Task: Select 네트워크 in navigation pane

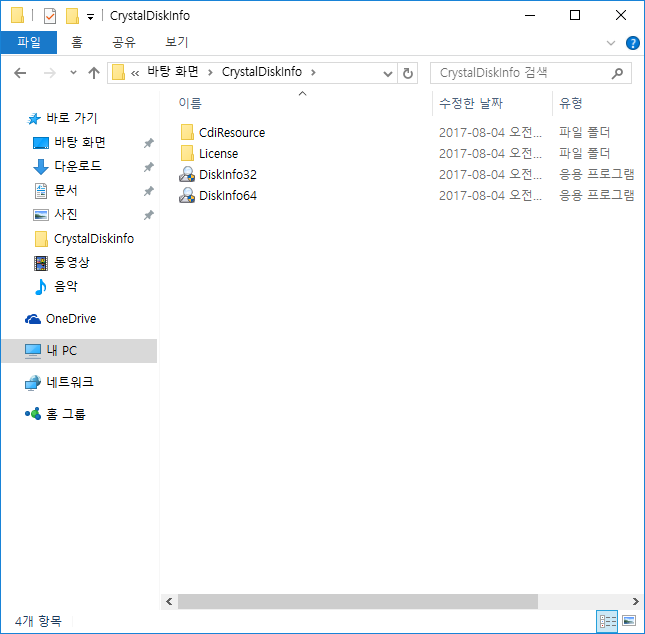Action: (x=70, y=383)
